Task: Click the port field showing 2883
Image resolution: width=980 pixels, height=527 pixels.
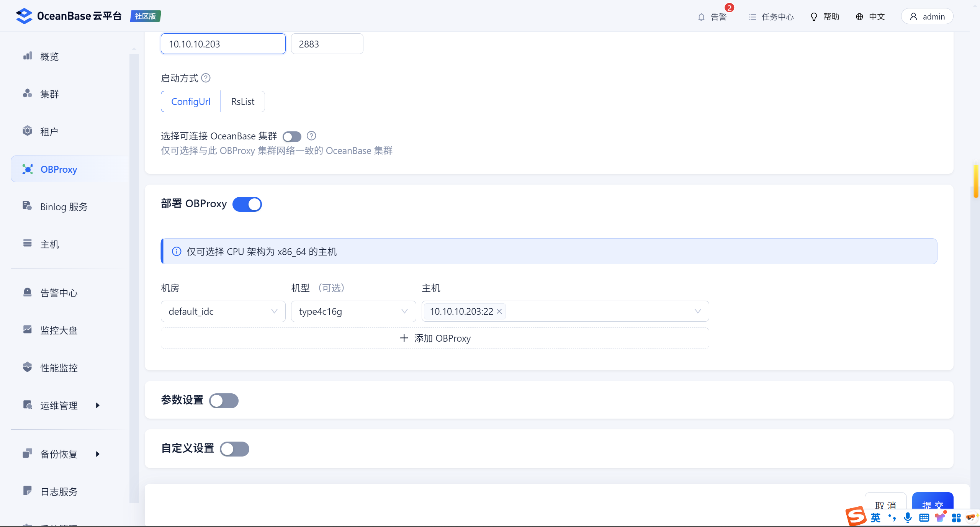Action: coord(327,44)
